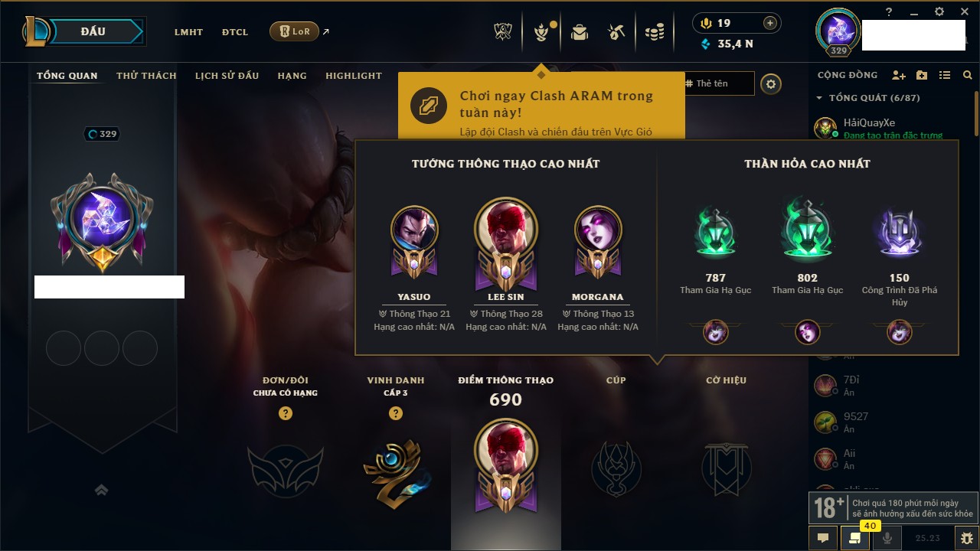Open profile settings gear near Thẻ tên
980x551 pixels.
point(771,83)
